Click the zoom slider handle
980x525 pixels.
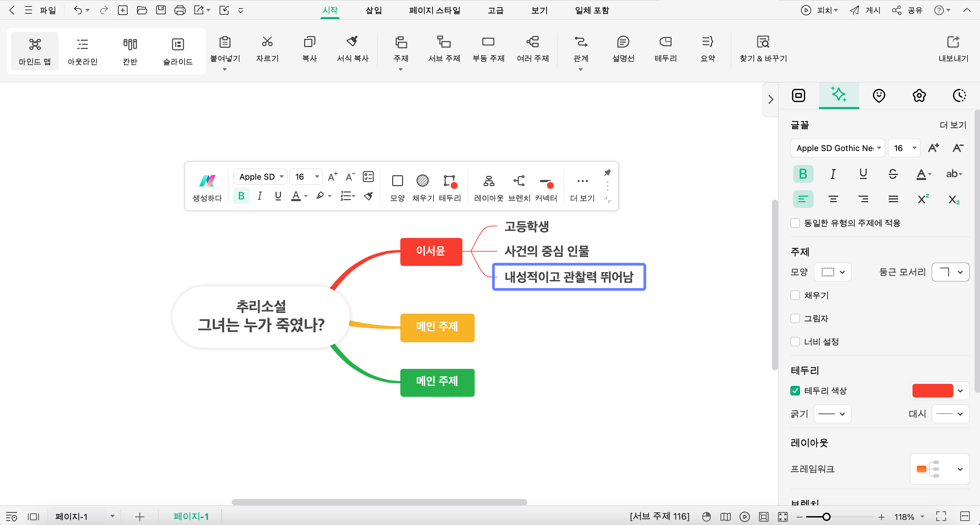coord(826,516)
